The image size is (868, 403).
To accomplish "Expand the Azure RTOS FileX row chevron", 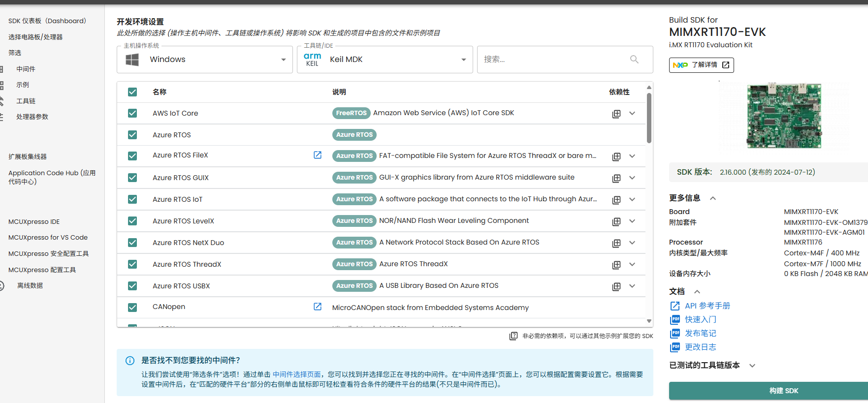I will pos(632,156).
